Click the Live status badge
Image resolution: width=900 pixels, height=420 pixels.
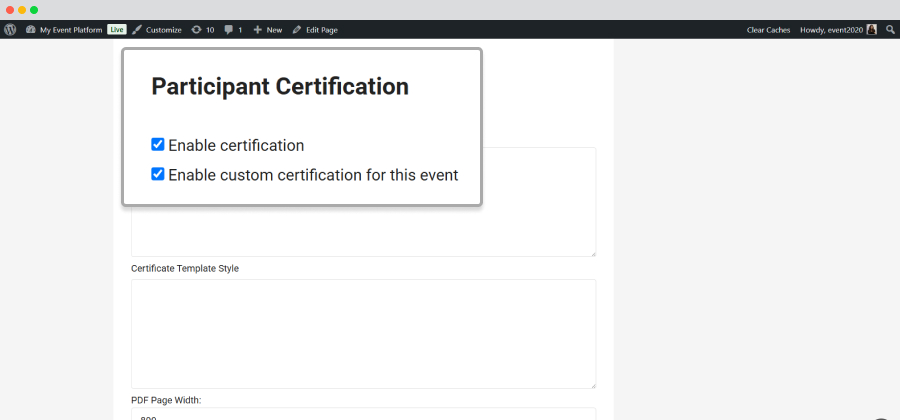tap(117, 30)
